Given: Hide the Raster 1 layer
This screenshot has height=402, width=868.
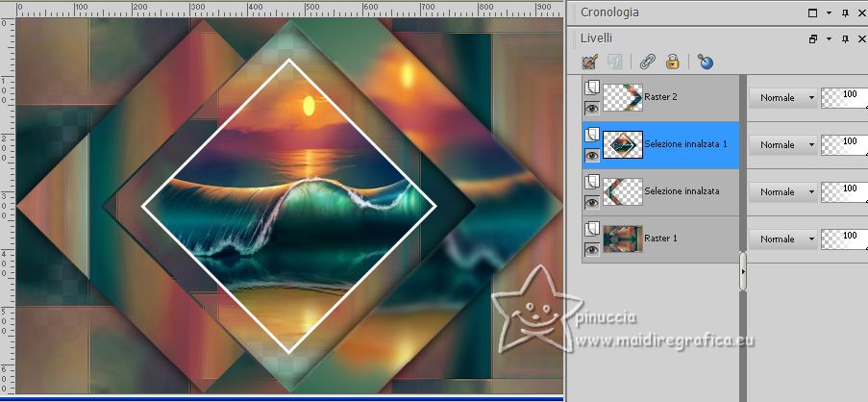Looking at the screenshot, I should pyautogui.click(x=592, y=250).
